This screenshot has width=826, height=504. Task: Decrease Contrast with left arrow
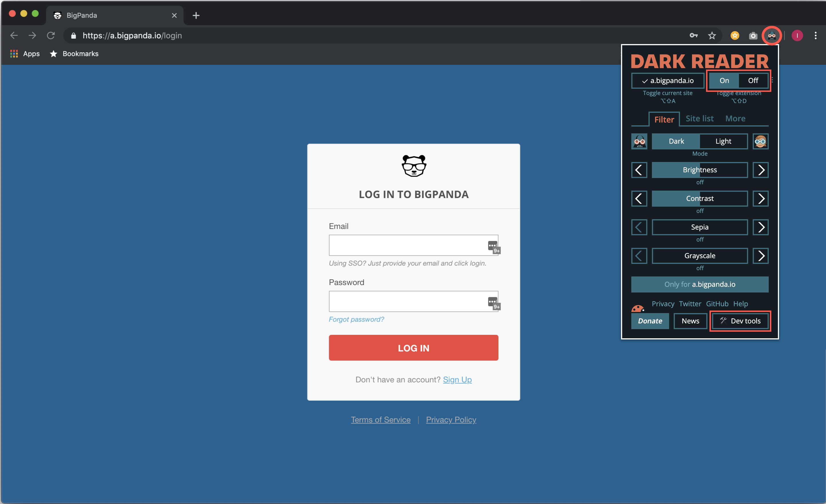pos(639,199)
